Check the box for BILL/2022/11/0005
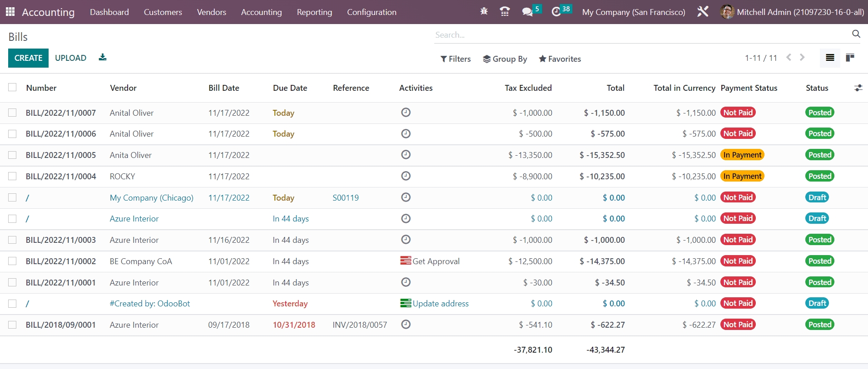Image resolution: width=868 pixels, height=369 pixels. [12, 155]
